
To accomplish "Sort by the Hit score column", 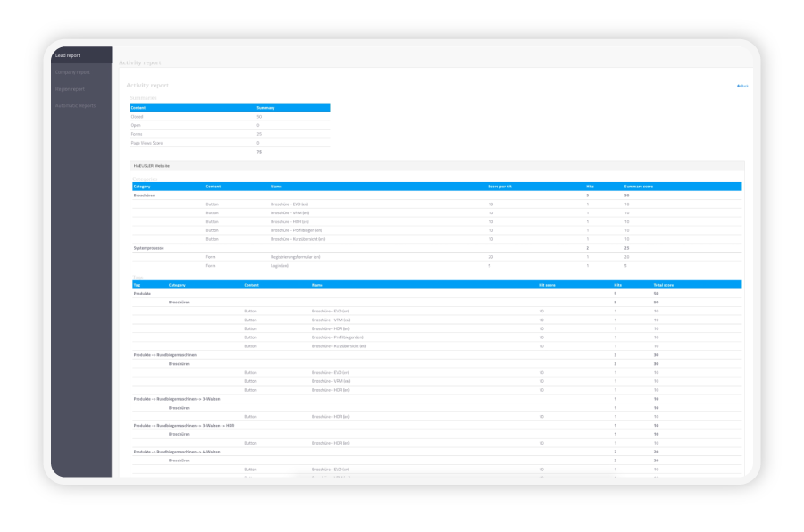I will coord(548,284).
